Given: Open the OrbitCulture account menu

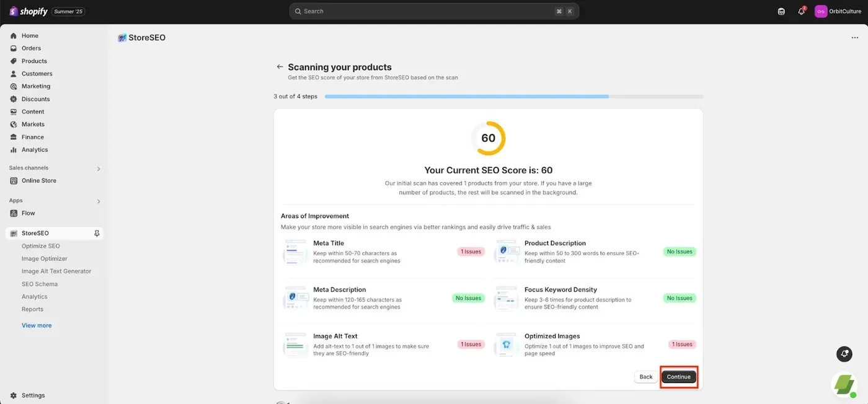Looking at the screenshot, I should [x=838, y=11].
